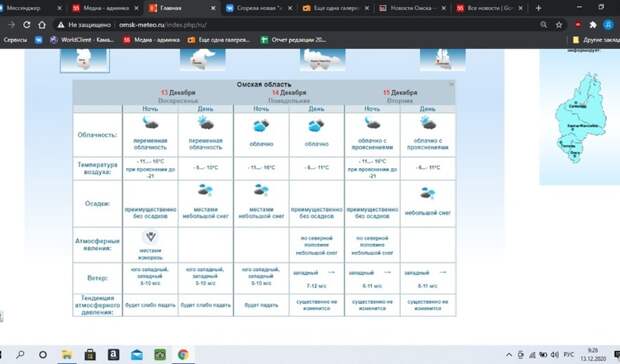Open Microsoft Store from the taskbar
Viewport: 620px width, 364px height.
(x=90, y=355)
